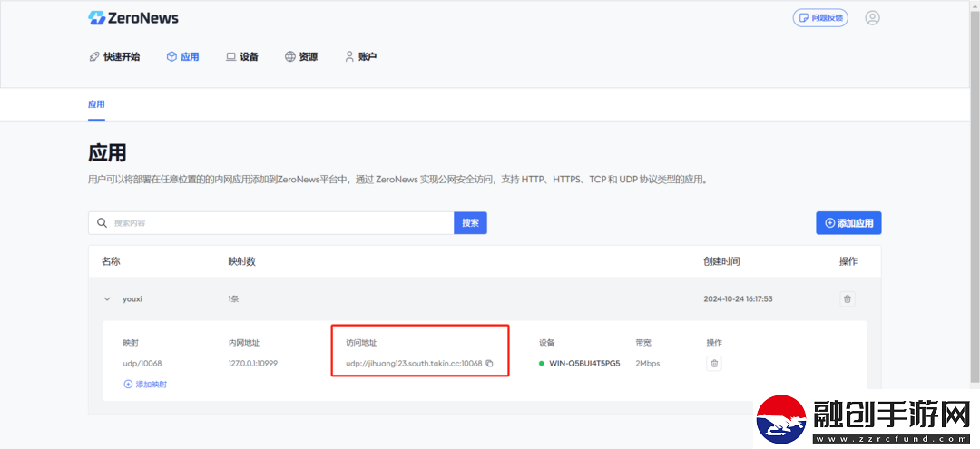Click the ZeroNews logo
980x449 pixels.
(x=133, y=18)
